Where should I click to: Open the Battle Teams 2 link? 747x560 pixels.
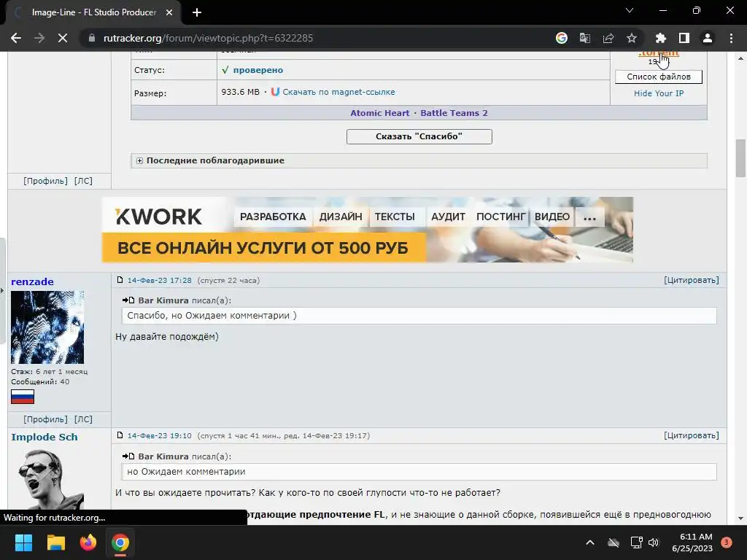point(454,113)
